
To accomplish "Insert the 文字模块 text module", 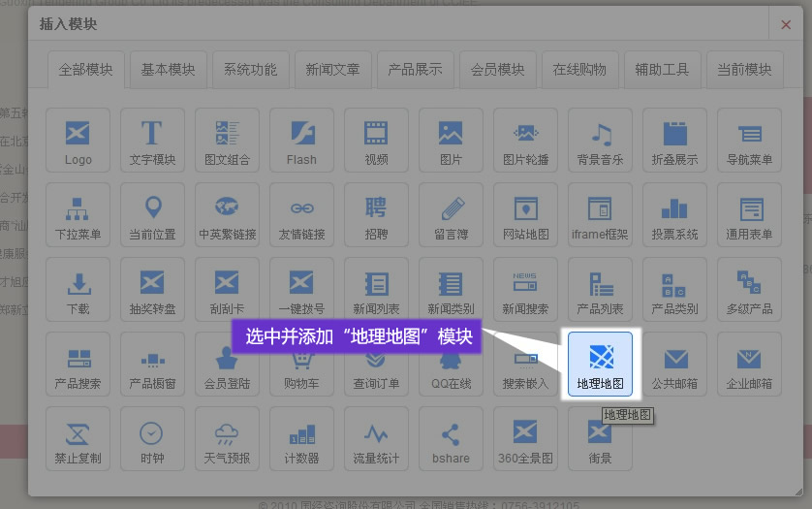I will pyautogui.click(x=152, y=140).
